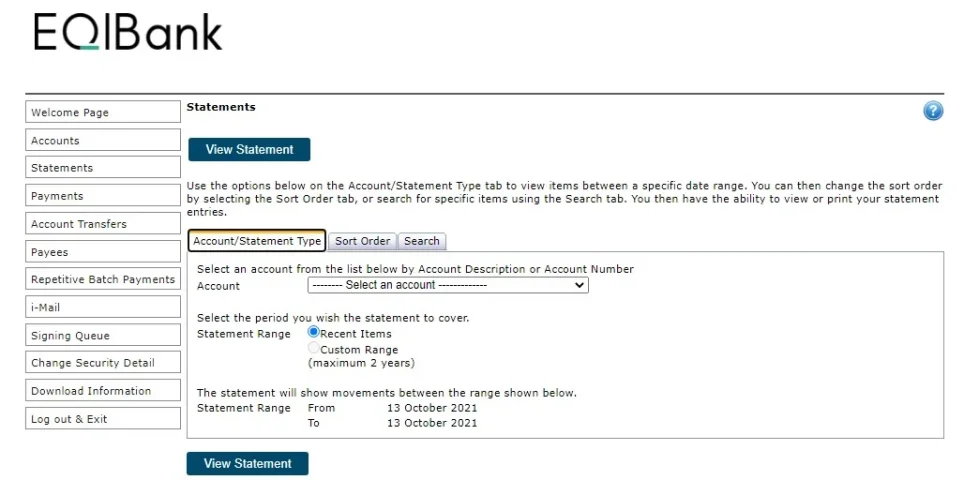This screenshot has width=979, height=480.
Task: Switch to the Search tab
Action: [x=421, y=241]
